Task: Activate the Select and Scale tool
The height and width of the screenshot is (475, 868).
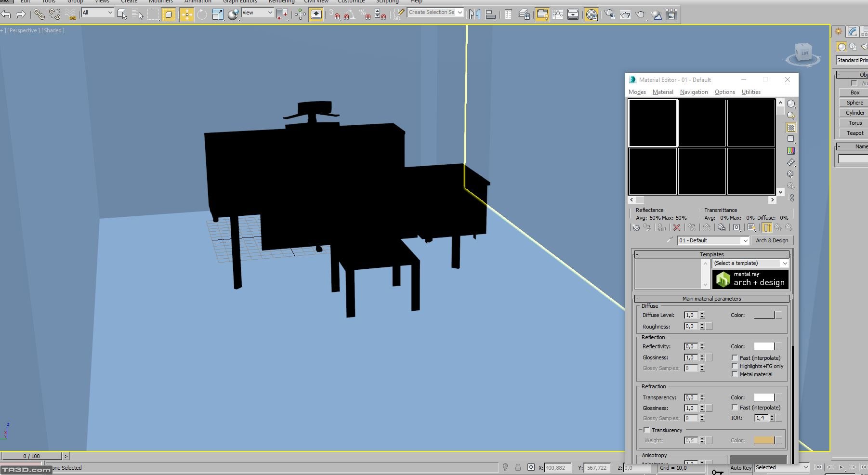Action: (x=218, y=15)
